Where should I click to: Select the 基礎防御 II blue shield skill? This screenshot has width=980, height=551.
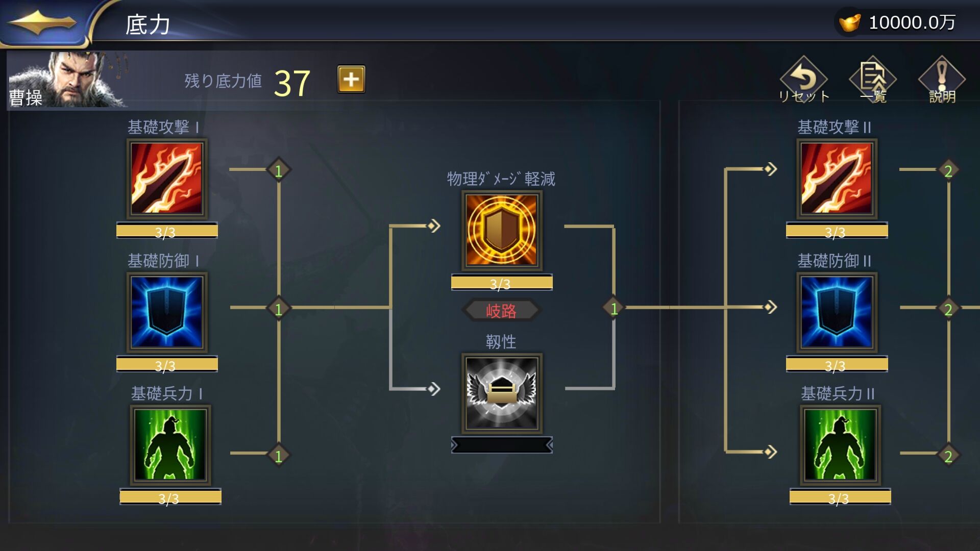[x=837, y=313]
